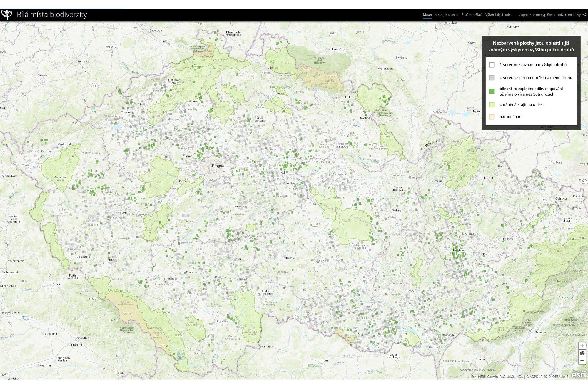
Task: Click the národní park legend swatch
Action: 492,117
